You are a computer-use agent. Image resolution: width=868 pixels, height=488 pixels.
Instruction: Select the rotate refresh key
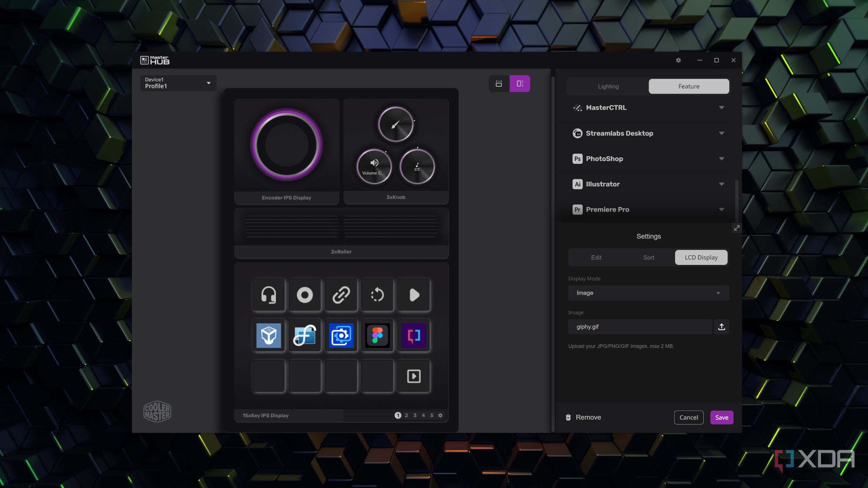coord(377,295)
